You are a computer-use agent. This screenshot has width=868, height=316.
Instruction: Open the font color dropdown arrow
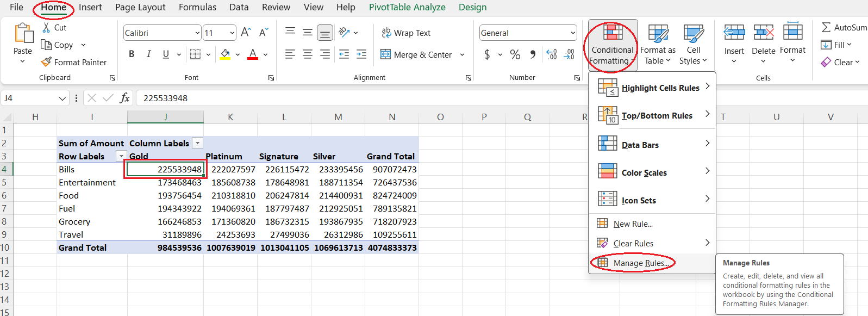coord(265,54)
